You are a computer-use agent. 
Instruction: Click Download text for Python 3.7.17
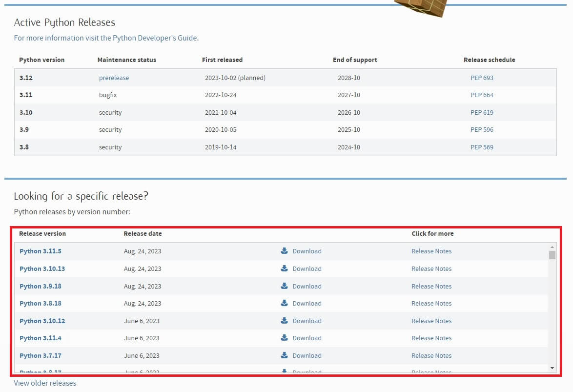click(x=307, y=356)
